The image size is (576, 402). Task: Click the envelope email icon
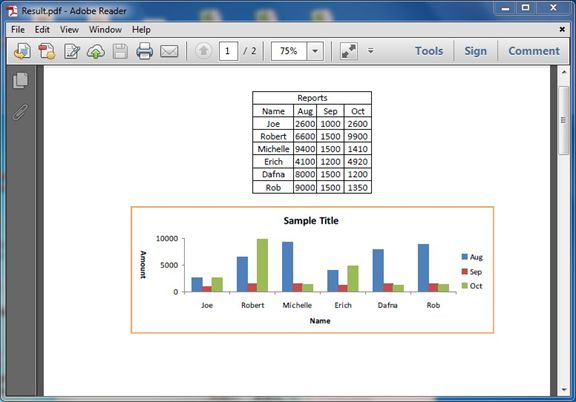(x=169, y=51)
